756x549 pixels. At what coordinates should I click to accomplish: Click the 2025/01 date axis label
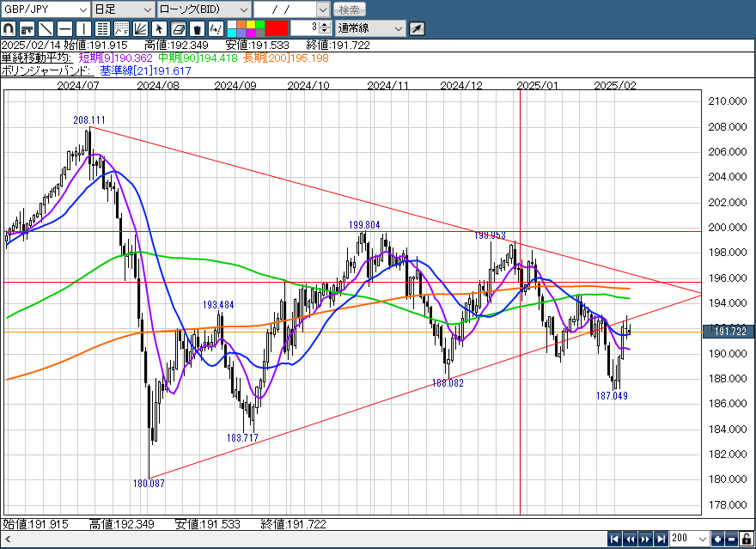pos(537,85)
